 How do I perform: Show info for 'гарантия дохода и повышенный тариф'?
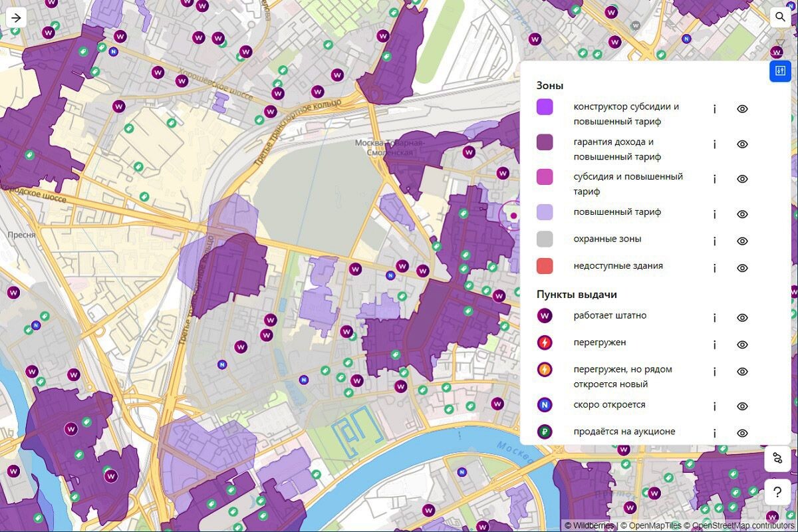(x=714, y=144)
